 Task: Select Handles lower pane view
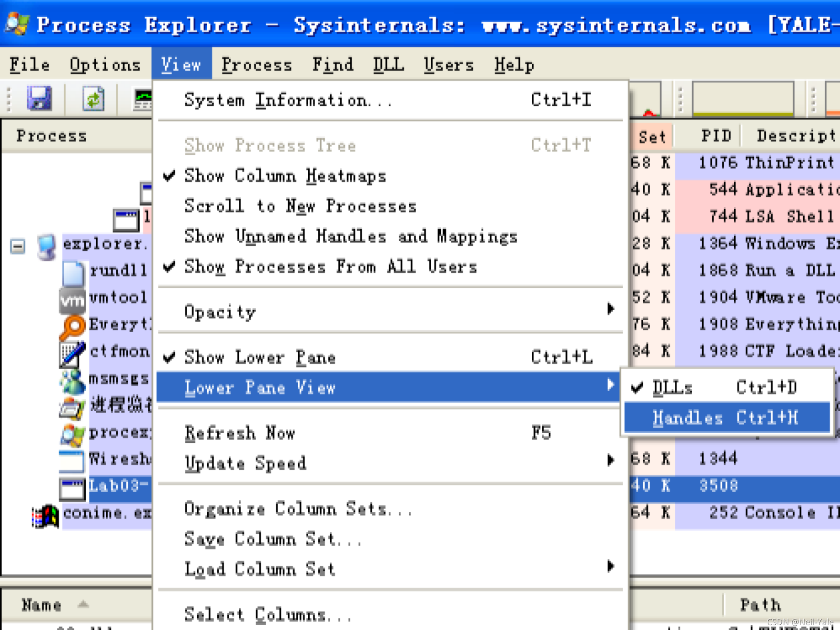coord(727,417)
